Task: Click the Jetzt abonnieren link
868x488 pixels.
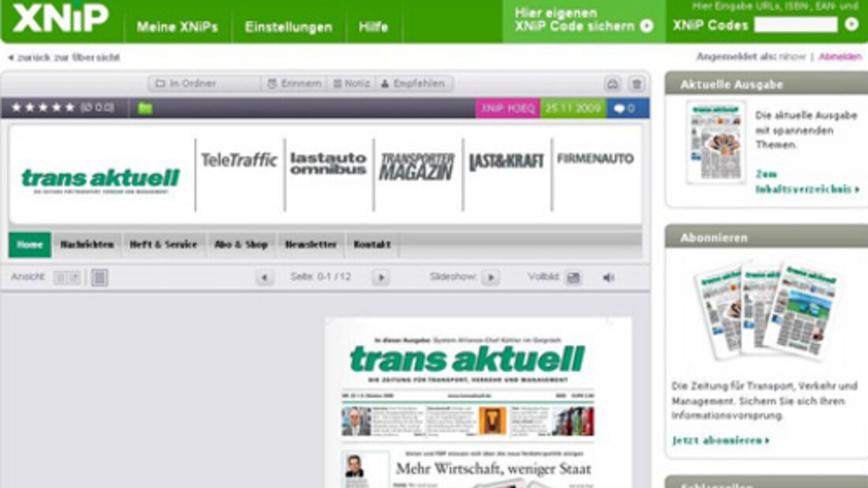Action: (720, 440)
